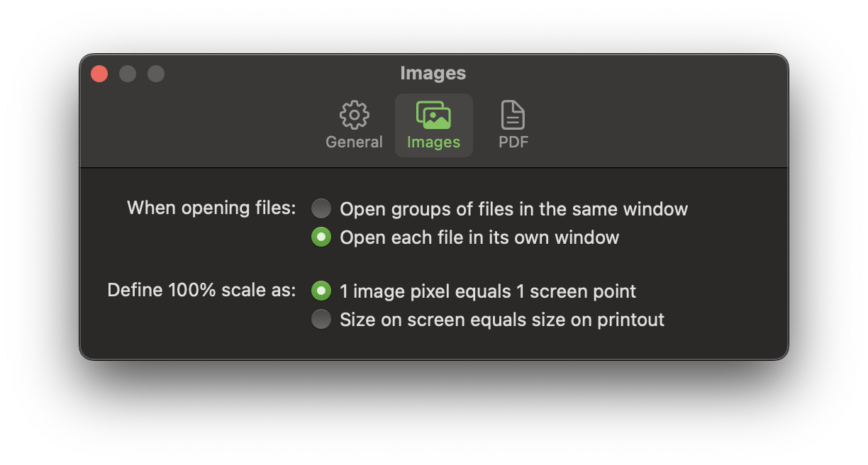Click the gear icon above General
Viewport: 868px width, 465px height.
coord(354,115)
